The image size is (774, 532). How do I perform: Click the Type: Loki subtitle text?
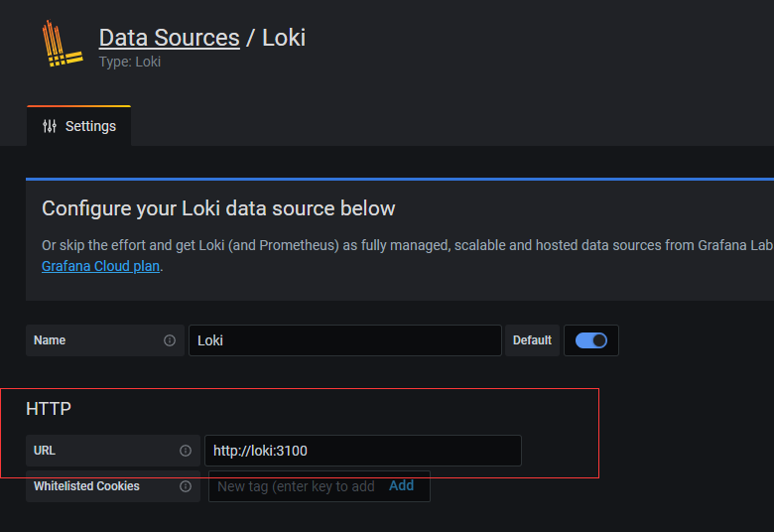pos(130,62)
